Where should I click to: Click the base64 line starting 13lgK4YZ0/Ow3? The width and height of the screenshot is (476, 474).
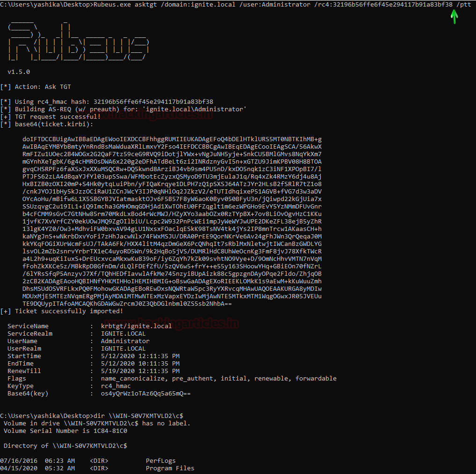tap(172, 229)
